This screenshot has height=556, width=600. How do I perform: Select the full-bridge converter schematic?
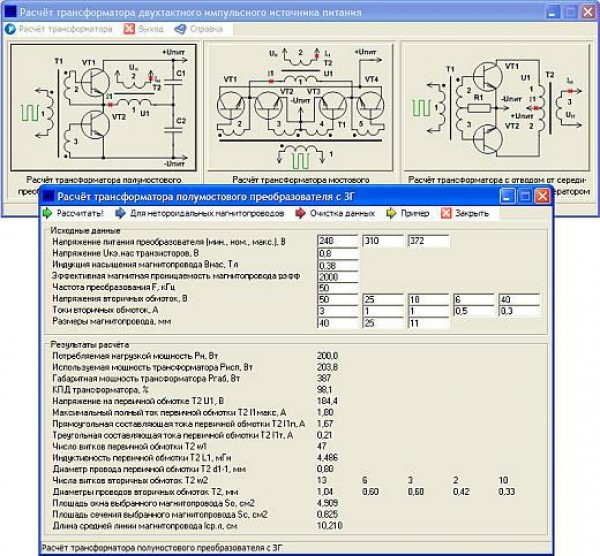point(300,108)
